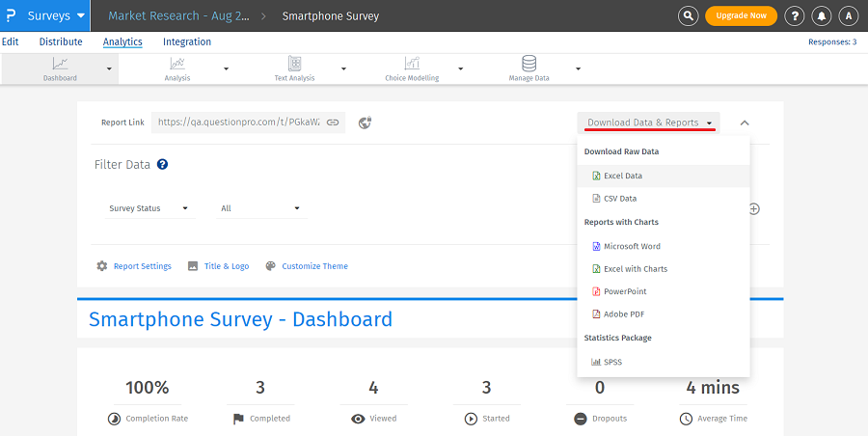Screen dimensions: 868x436
Task: Switch to the Integration tab
Action: point(187,41)
